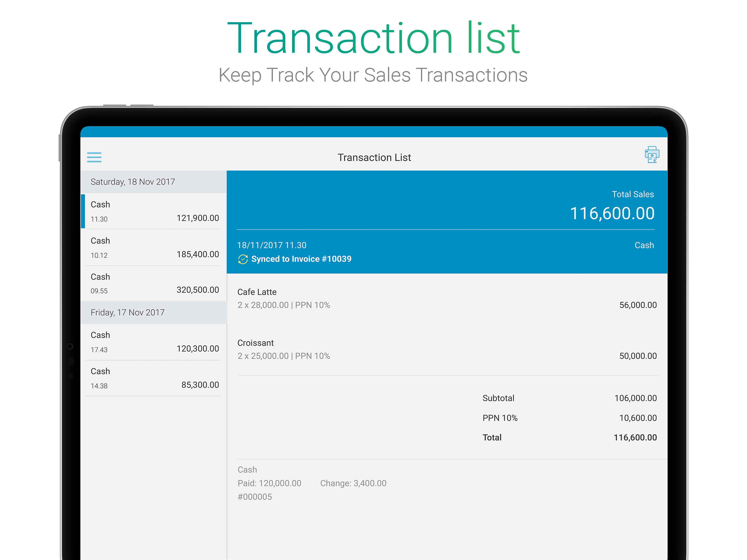
Task: Click Change: 3,400.00 text
Action: pyautogui.click(x=353, y=483)
